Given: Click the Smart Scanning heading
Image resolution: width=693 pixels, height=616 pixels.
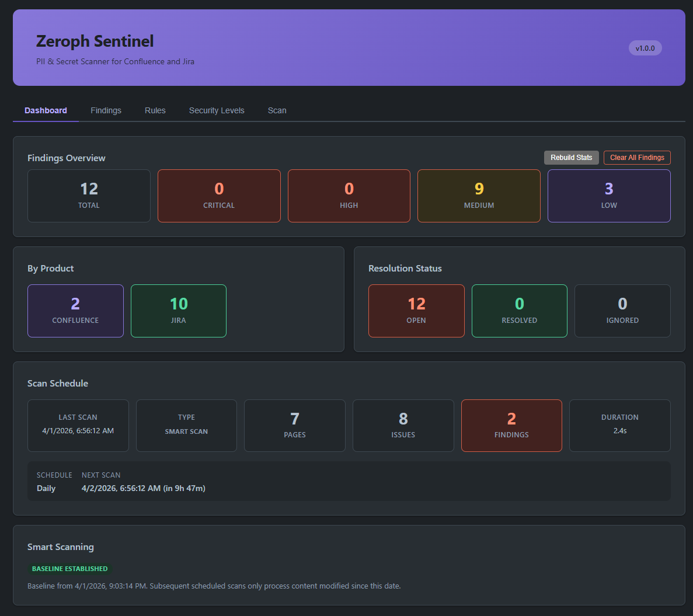Looking at the screenshot, I should 61,547.
